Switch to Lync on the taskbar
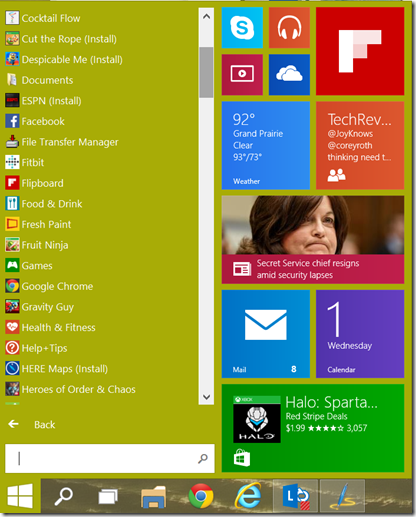The image size is (416, 517). pyautogui.click(x=295, y=496)
